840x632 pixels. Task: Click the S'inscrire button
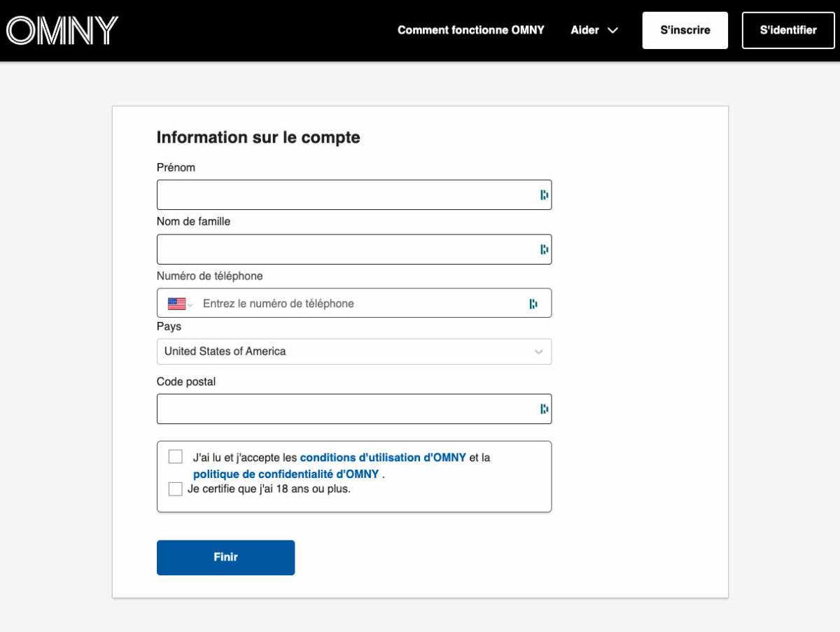pos(685,30)
